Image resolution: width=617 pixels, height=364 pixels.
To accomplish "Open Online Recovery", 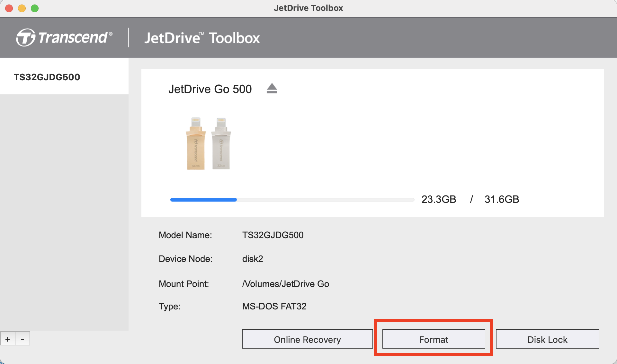I will click(x=307, y=339).
